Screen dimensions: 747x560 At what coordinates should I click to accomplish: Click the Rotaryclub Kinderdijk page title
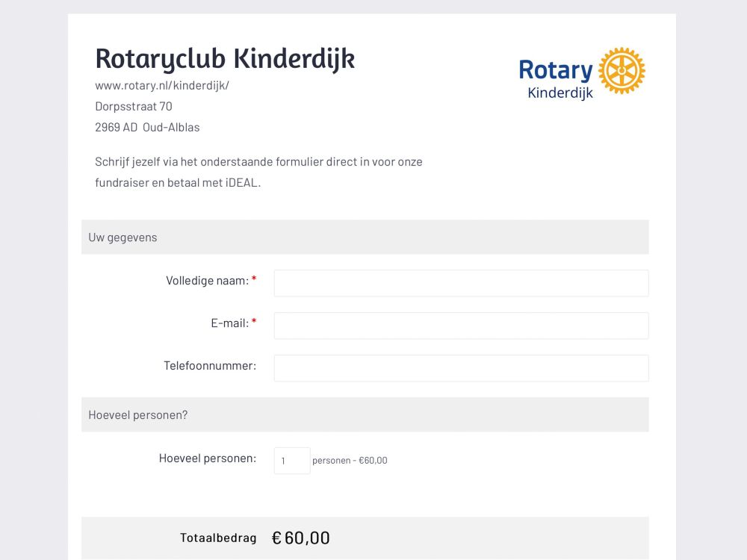[x=225, y=58]
